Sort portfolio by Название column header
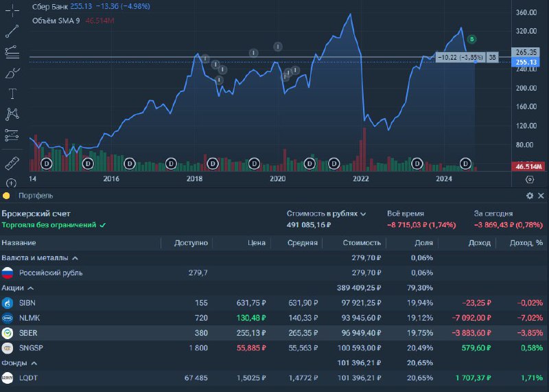Viewport: 549px width, 392px height. 19,243
